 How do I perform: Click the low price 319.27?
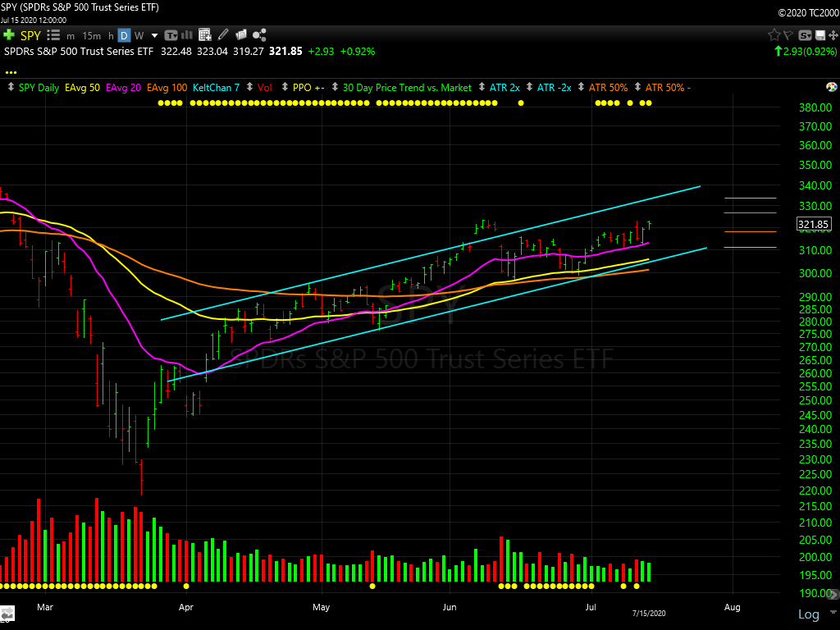coord(248,52)
